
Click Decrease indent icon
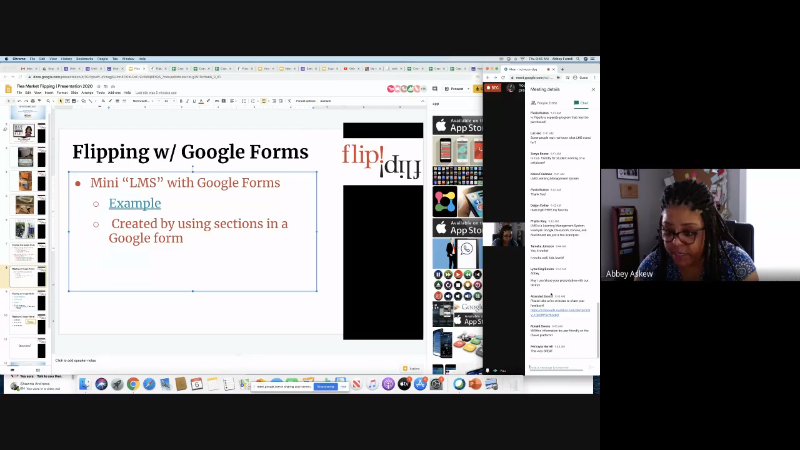[274, 101]
